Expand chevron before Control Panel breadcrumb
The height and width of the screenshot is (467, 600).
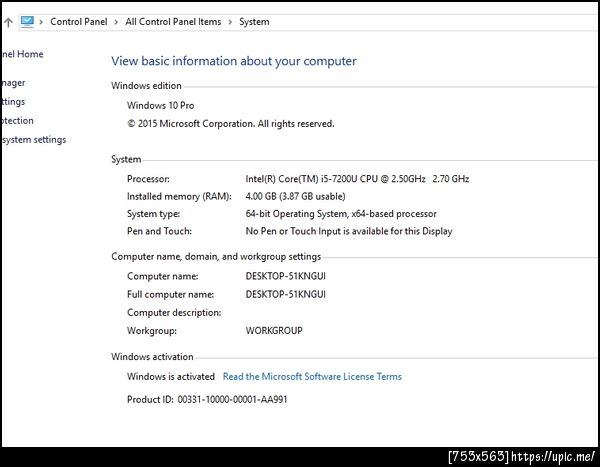click(41, 22)
